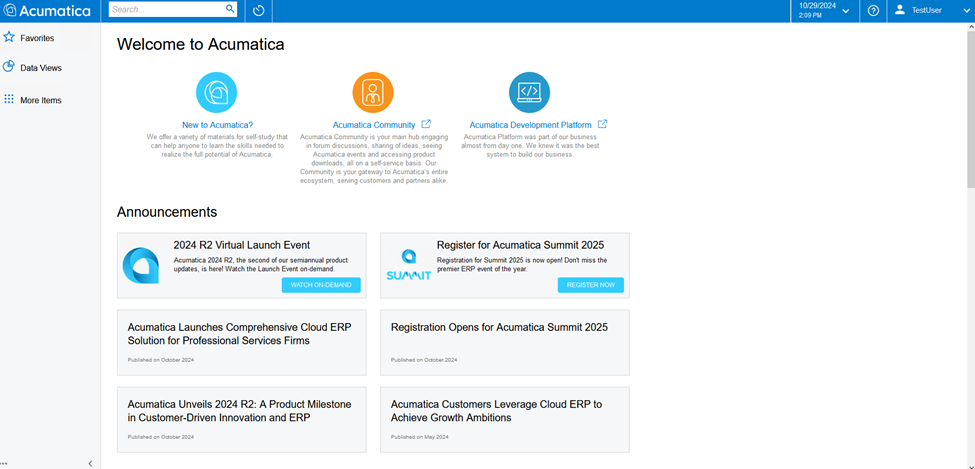
Task: Open Data Views in the sidebar
Action: 41,68
